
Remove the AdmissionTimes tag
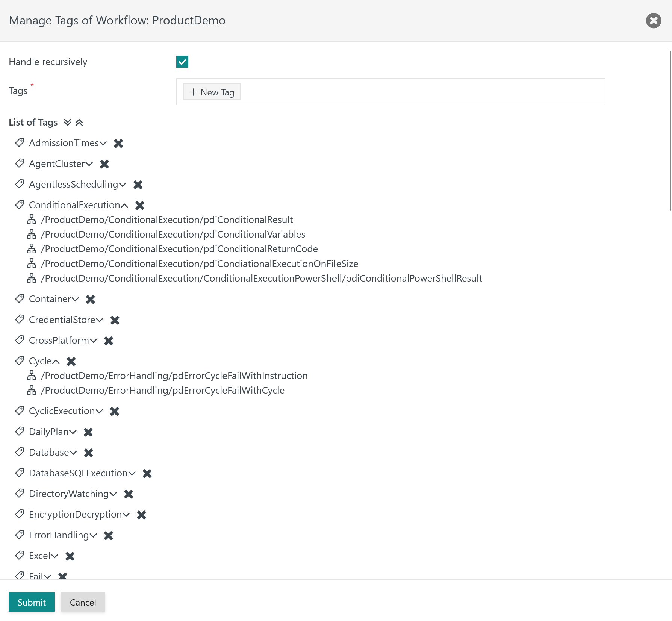118,143
